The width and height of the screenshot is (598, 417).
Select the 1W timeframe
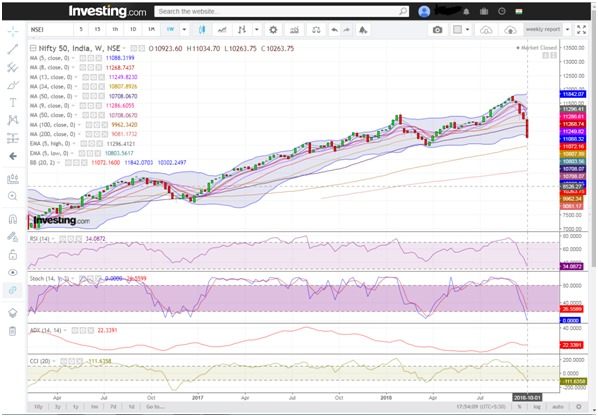tap(170, 29)
